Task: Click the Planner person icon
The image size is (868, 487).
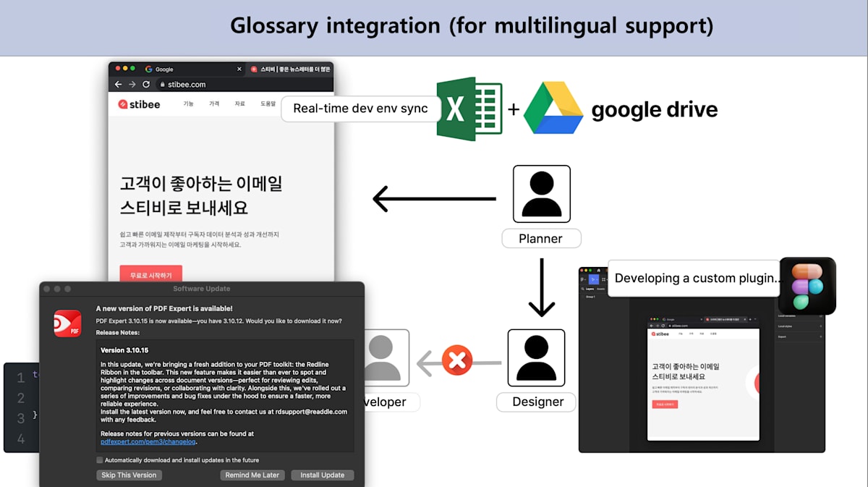Action: (542, 194)
